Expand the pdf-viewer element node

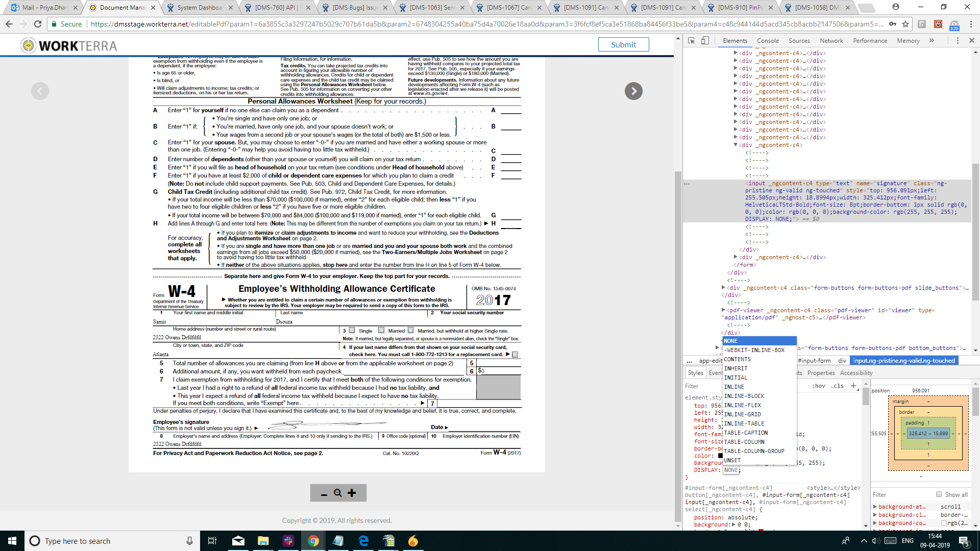(723, 310)
